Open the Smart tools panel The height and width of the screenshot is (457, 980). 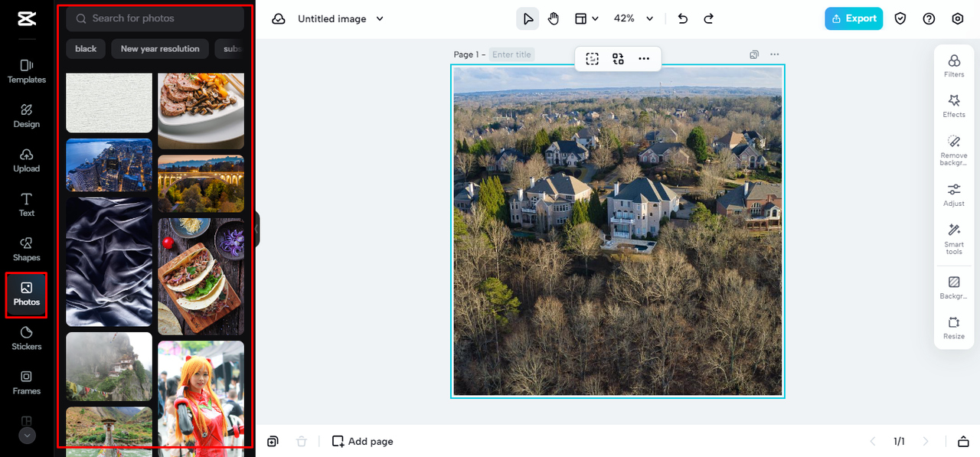[x=954, y=239]
